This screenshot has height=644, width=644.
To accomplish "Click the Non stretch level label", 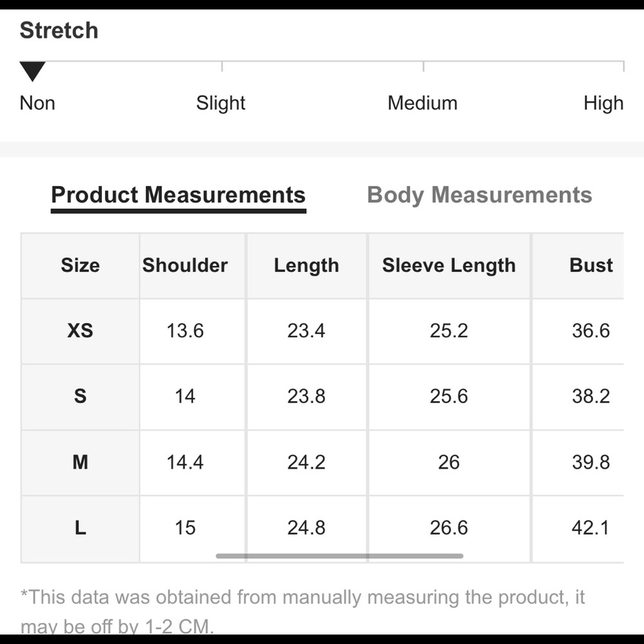I will [37, 103].
